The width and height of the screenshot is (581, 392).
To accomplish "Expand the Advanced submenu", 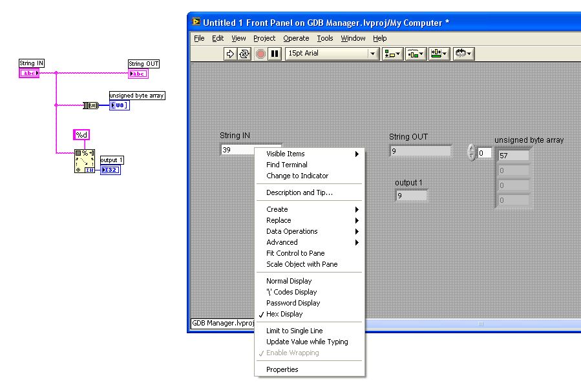I will coord(310,242).
